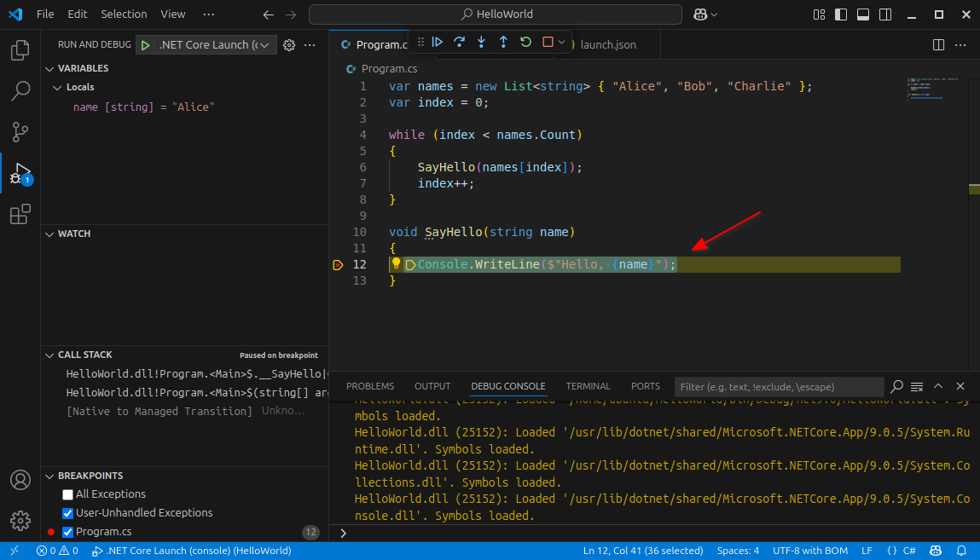Switch to the TERMINAL panel tab
The height and width of the screenshot is (560, 980).
point(589,386)
